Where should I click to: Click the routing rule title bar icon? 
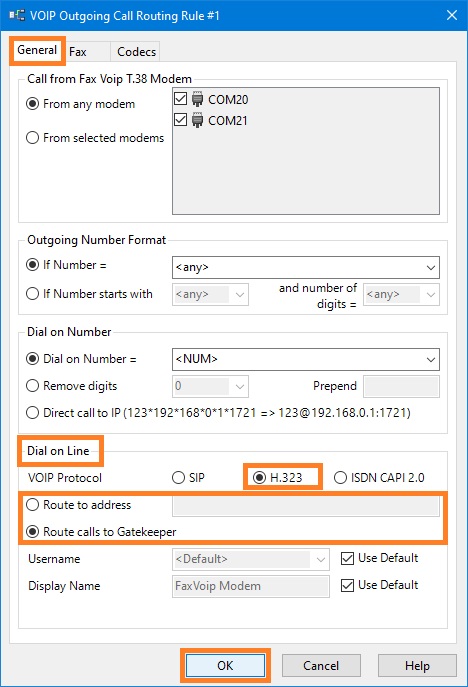(17, 16)
